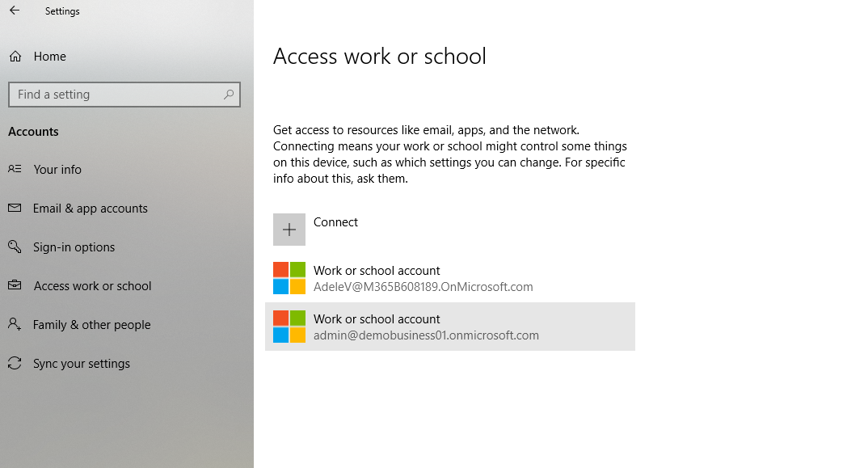Viewport: 868px width, 468px height.
Task: Click Work or school account title for admin@demobusiness01
Action: [x=377, y=319]
